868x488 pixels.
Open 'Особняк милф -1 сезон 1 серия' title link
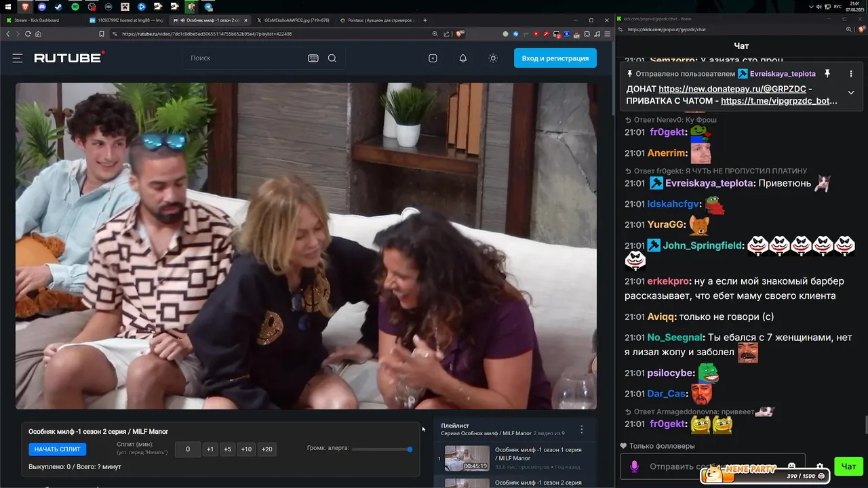[538, 454]
